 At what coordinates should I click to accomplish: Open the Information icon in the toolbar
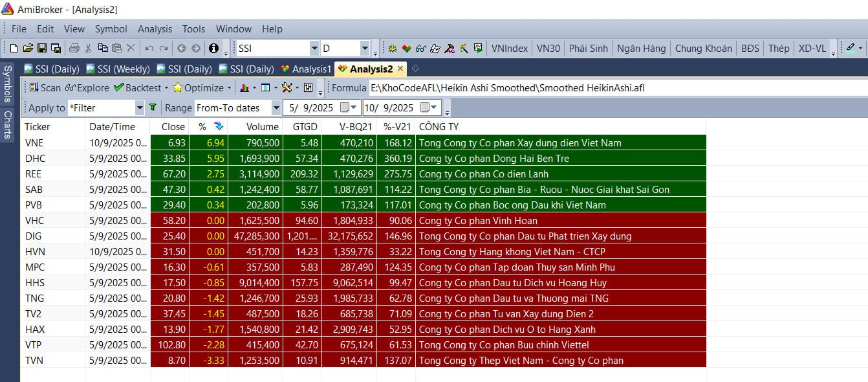point(214,48)
